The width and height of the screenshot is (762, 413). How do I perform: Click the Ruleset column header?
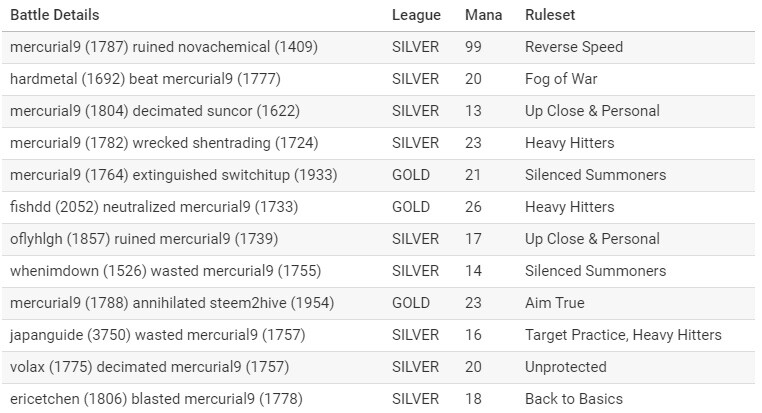[550, 15]
